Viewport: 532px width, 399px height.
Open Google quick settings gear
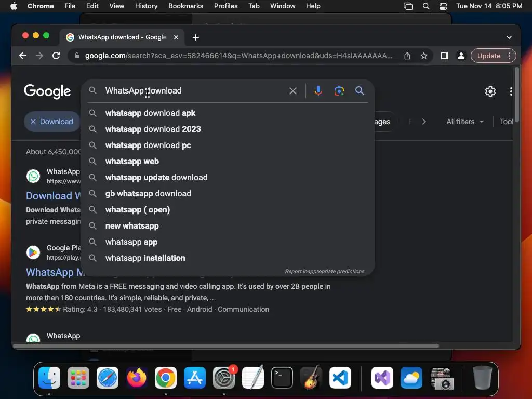(490, 91)
